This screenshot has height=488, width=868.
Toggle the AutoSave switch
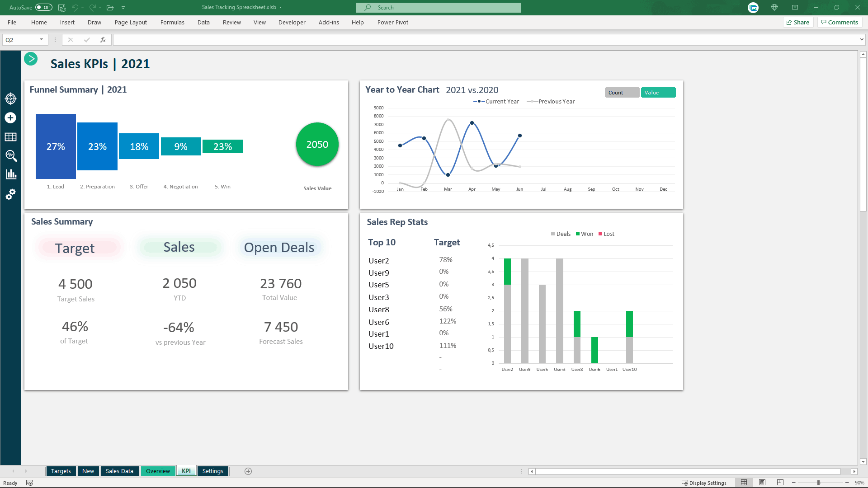pos(44,8)
